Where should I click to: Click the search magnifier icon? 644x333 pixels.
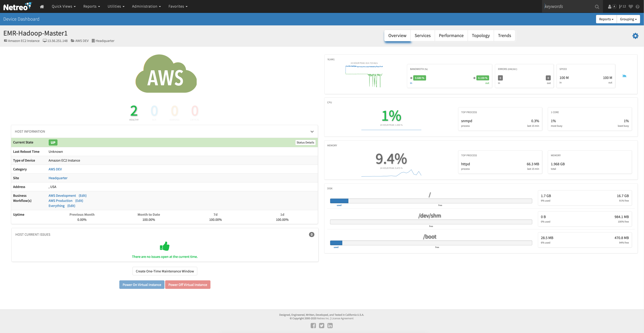597,7
